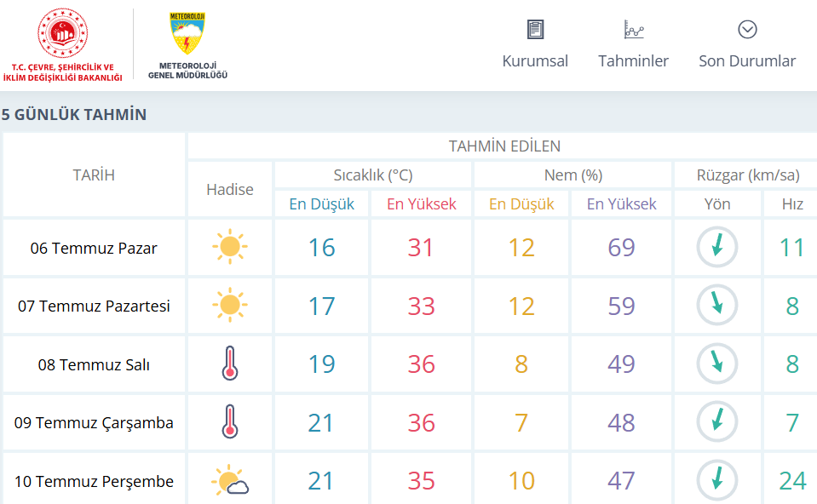817x504 pixels.
Task: Click the 08 Temmuz Salı date cell
Action: pos(94,364)
